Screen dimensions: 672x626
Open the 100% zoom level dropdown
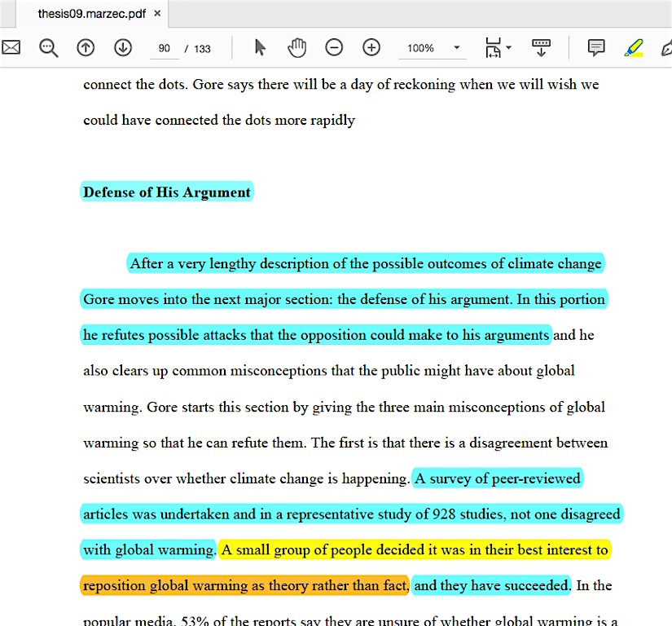(x=457, y=48)
